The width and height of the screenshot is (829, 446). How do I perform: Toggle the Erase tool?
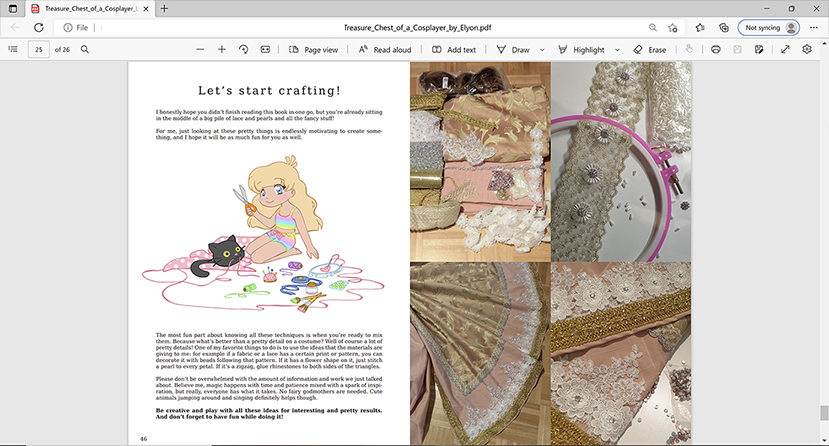649,49
